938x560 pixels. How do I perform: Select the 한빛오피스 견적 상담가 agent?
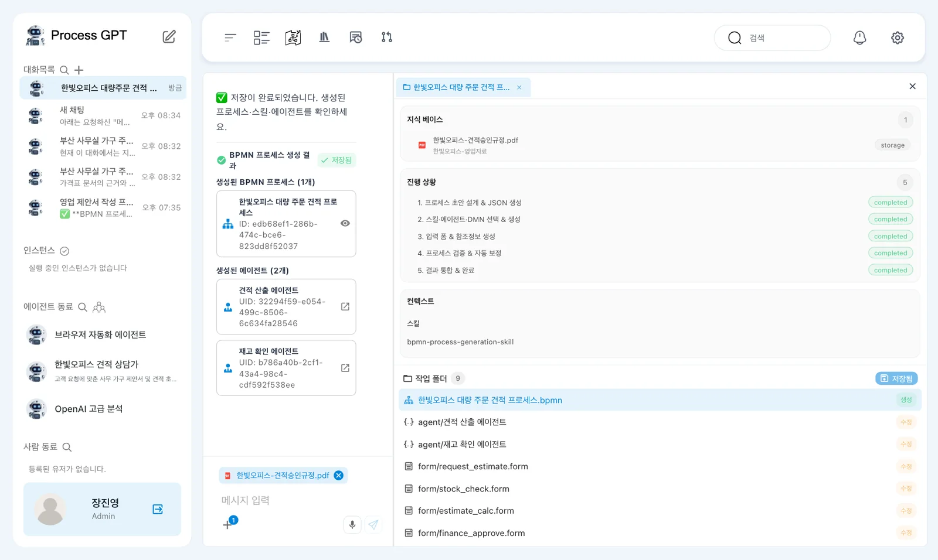pos(103,371)
